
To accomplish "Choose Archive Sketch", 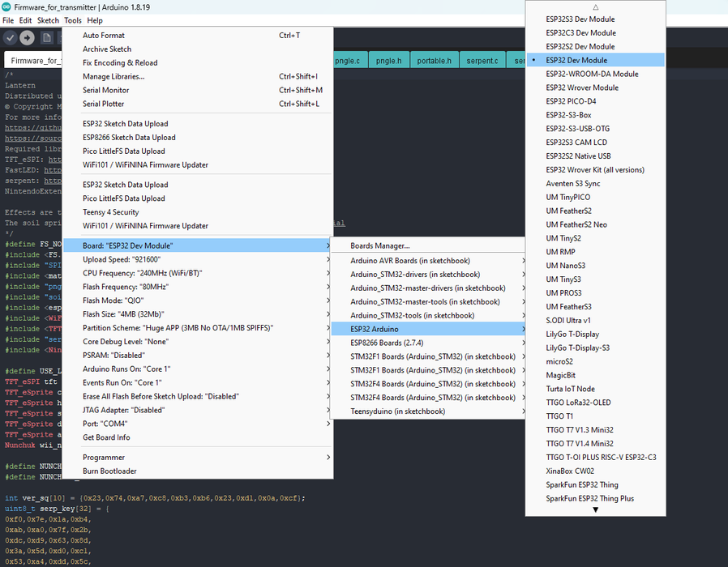I will pos(198,49).
